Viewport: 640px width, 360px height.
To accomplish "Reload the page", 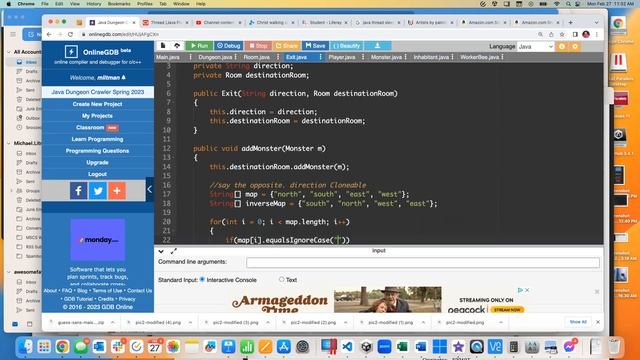I will [70, 35].
